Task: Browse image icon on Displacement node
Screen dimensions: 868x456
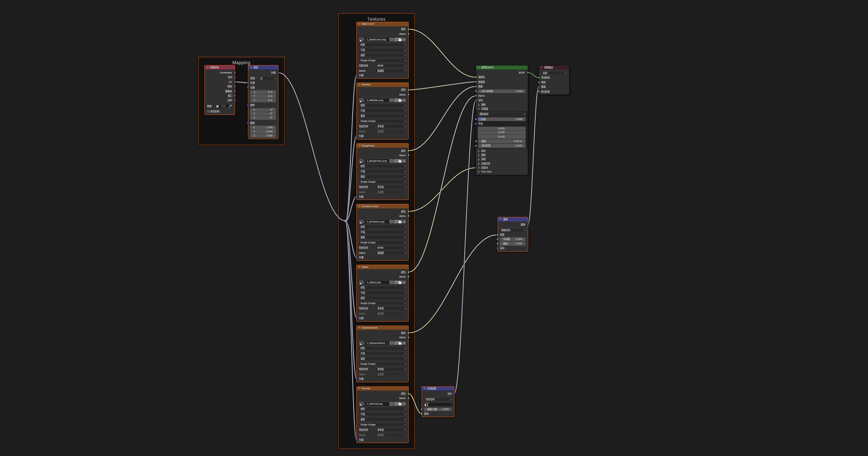Action: coord(362,343)
